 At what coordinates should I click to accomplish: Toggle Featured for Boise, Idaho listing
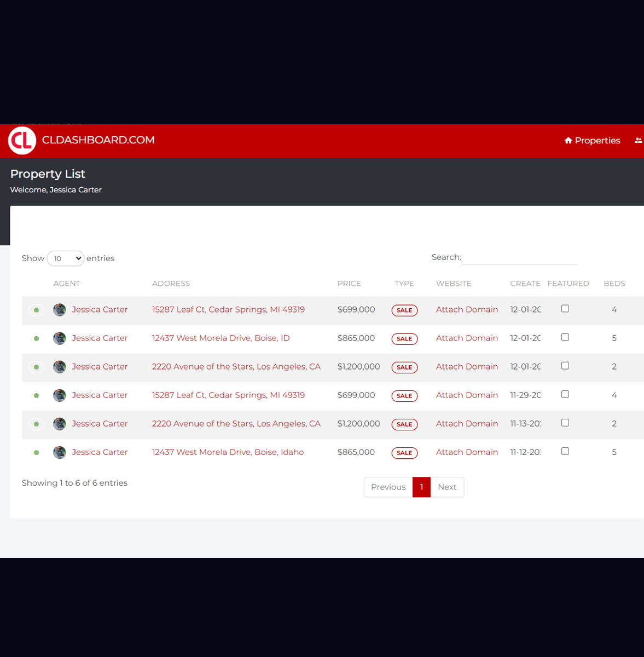(x=565, y=451)
